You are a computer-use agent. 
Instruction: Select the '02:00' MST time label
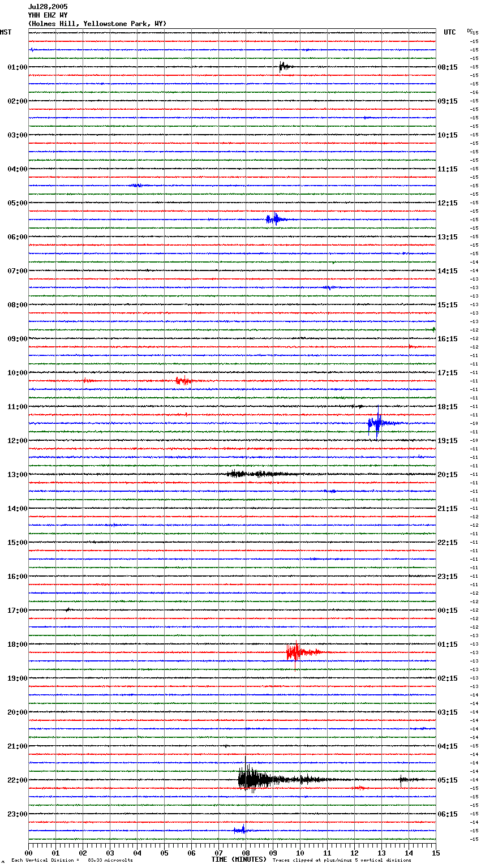(x=17, y=101)
